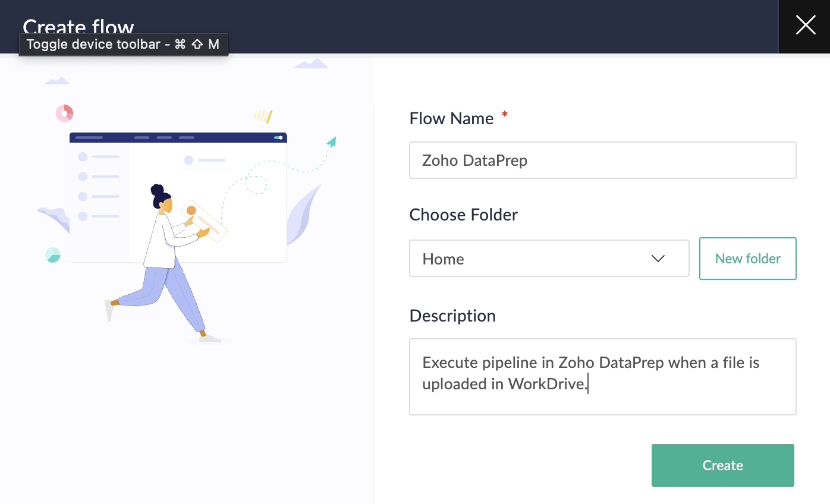Click the Flow Name input field
The width and height of the screenshot is (830, 504).
pos(603,160)
